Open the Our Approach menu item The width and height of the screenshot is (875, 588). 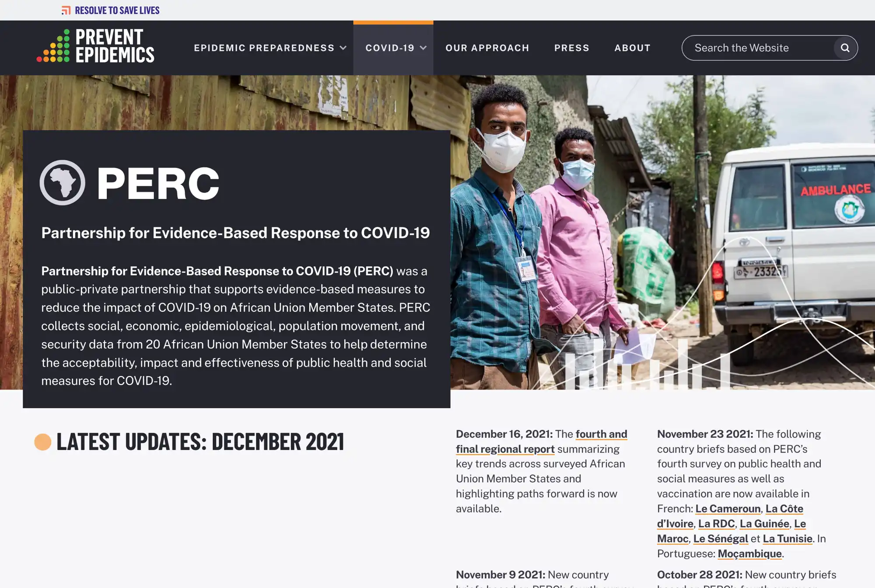[487, 48]
